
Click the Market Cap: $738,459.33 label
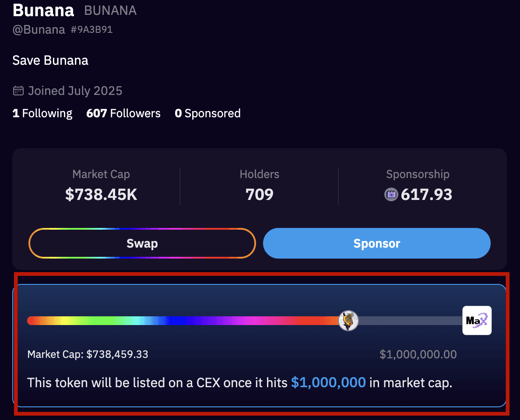click(x=88, y=354)
